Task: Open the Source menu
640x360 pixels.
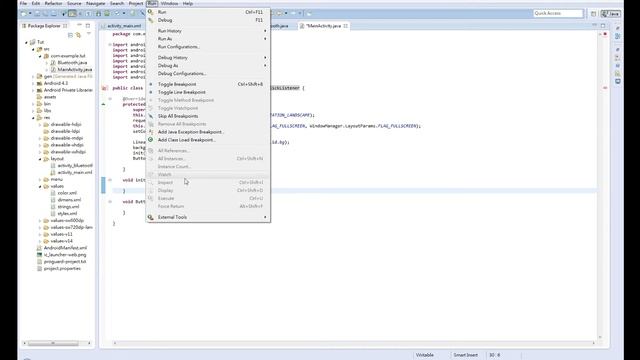Action: coord(74,3)
